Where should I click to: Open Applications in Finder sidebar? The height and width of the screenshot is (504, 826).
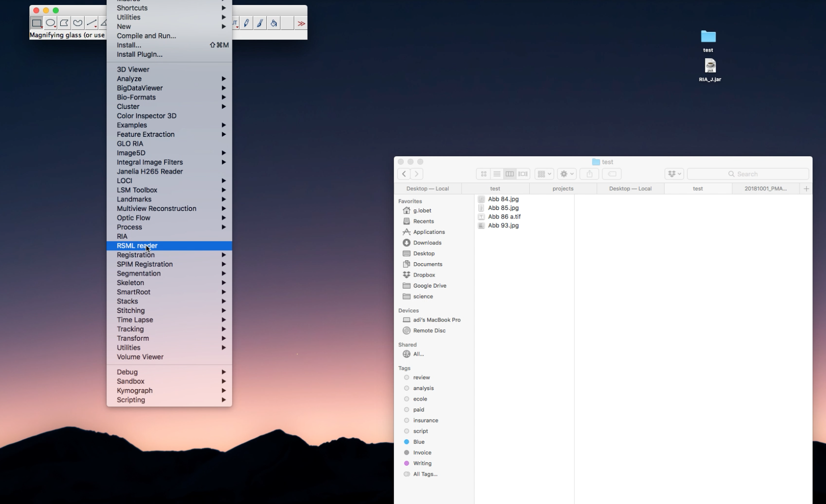point(429,232)
